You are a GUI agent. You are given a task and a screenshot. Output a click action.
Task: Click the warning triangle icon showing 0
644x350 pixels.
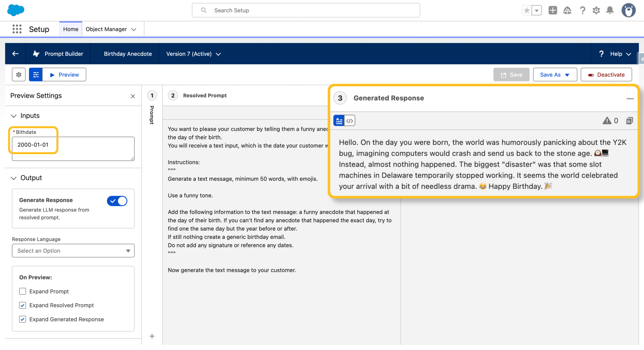click(607, 121)
